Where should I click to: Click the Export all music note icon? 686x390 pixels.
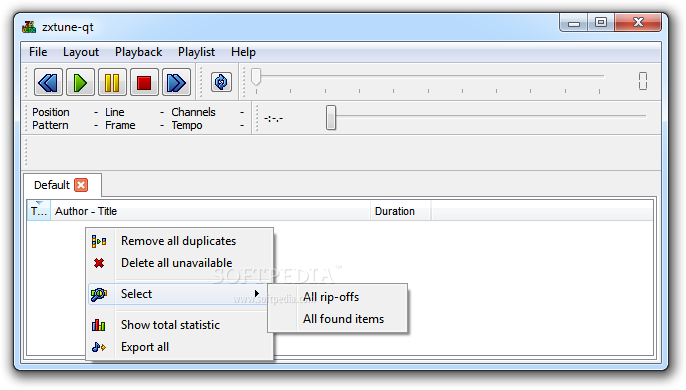(99, 347)
